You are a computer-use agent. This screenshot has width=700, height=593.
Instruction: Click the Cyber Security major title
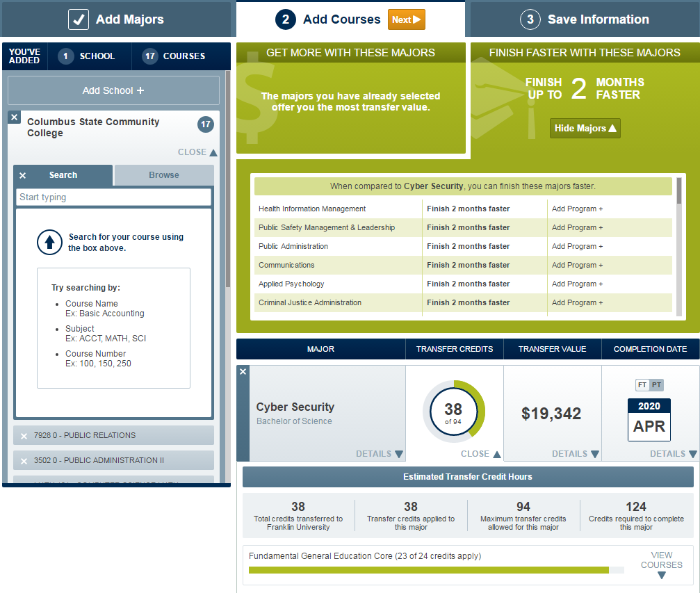(295, 407)
